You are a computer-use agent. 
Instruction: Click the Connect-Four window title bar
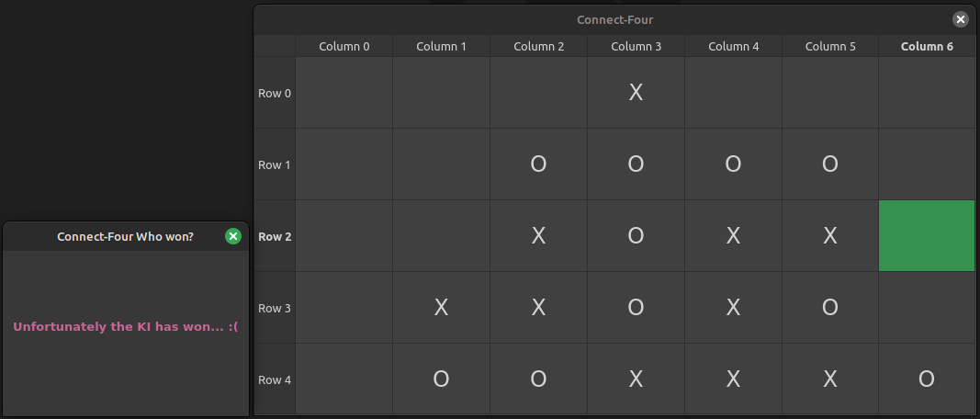[615, 19]
